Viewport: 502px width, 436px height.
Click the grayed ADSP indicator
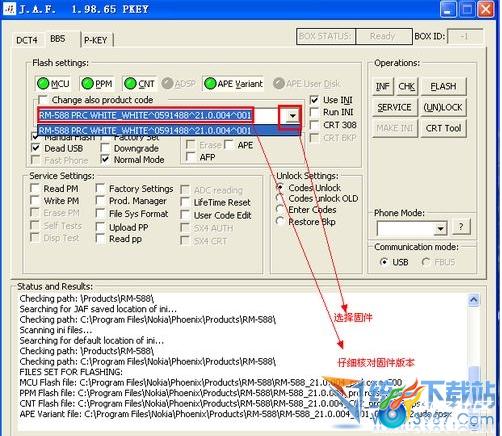click(178, 84)
